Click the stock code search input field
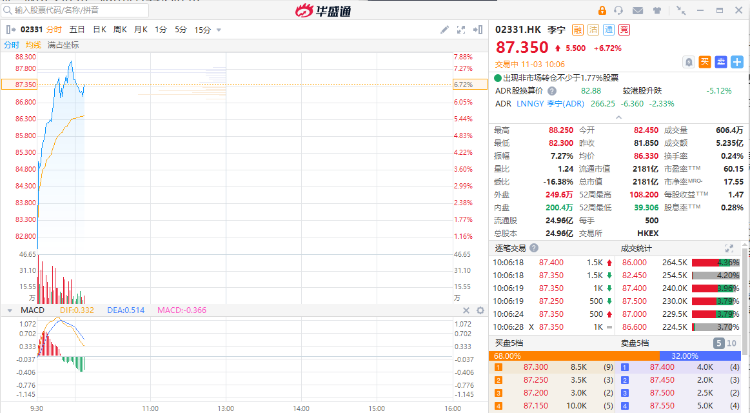 coord(60,9)
